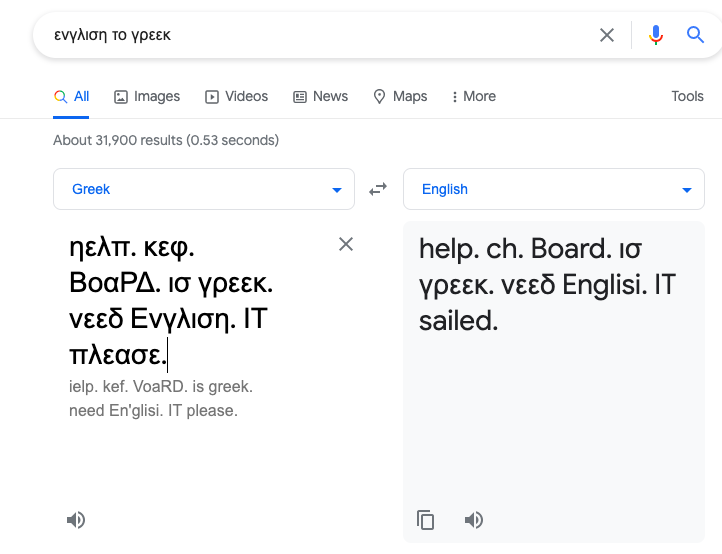
Task: Open the Greek source language dropdown
Action: pos(204,189)
